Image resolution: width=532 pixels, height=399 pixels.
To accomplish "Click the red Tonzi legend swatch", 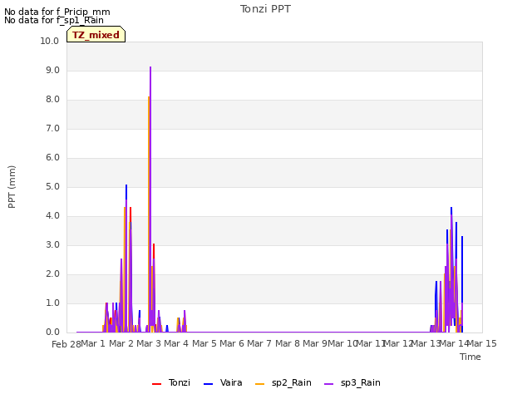I will pyautogui.click(x=157, y=384).
